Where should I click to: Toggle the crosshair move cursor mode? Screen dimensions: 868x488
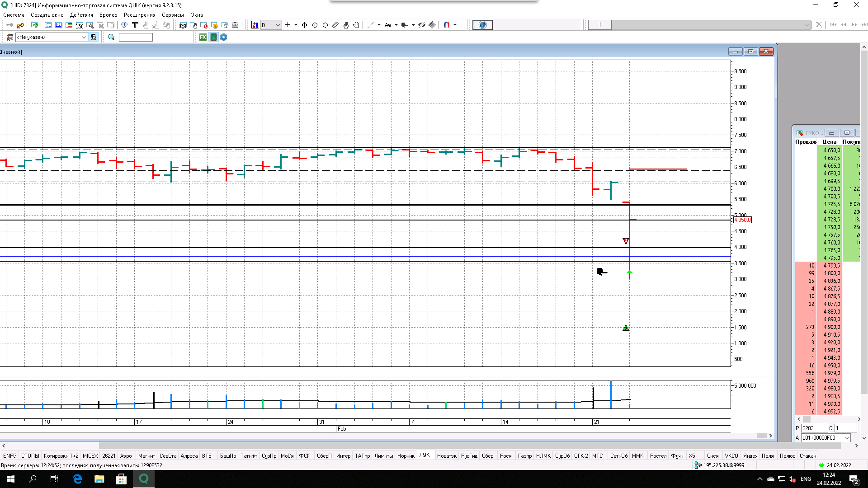point(305,25)
